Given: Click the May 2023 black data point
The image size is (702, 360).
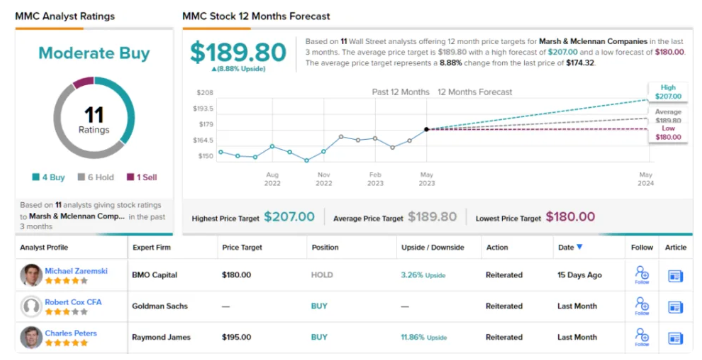Looking at the screenshot, I should pos(427,129).
